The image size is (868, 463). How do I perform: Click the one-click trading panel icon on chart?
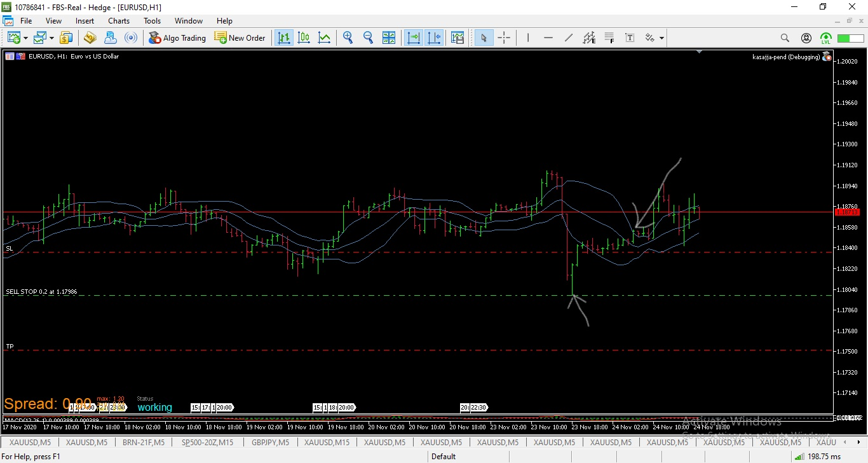coord(10,56)
